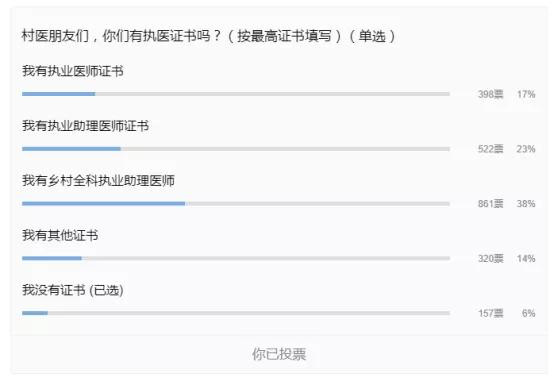The height and width of the screenshot is (381, 552).
Task: Click the poll question title text
Action: (x=208, y=36)
